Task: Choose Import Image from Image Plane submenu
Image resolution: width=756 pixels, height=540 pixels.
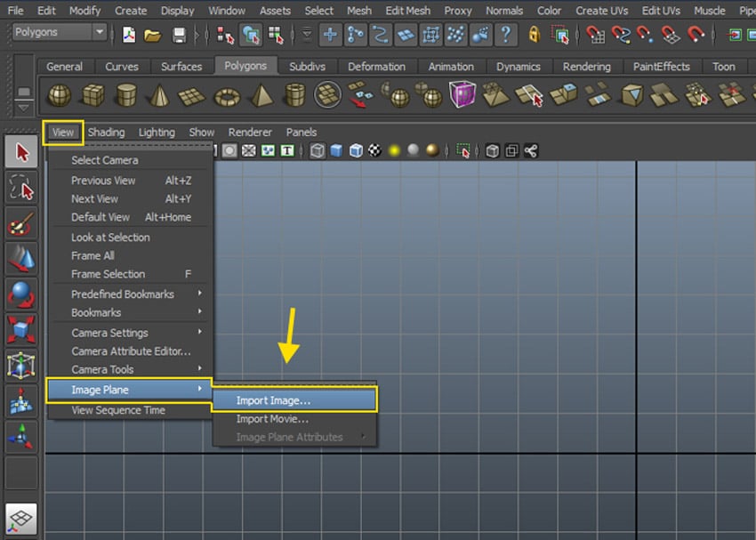Action: 273,400
